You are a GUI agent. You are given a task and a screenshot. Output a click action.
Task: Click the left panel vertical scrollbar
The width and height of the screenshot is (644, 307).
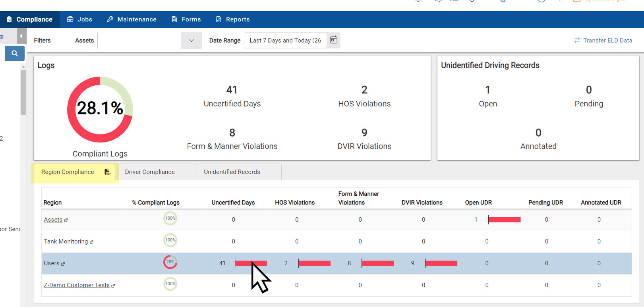[x=23, y=92]
